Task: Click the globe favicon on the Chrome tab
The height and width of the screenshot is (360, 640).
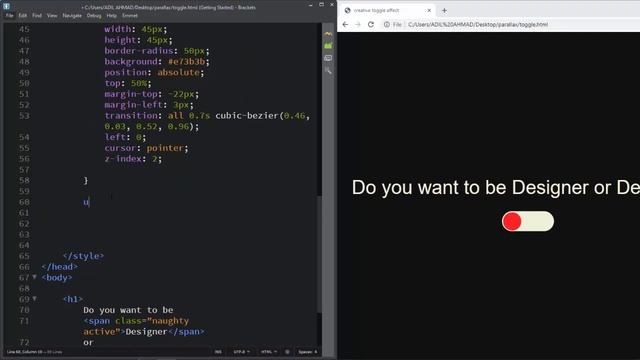Action: tap(347, 11)
